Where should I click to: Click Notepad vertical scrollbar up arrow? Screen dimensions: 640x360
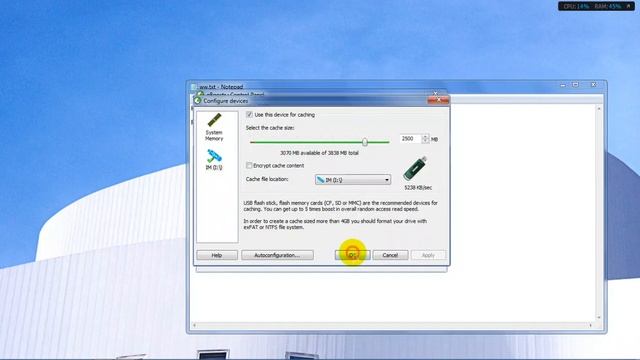tap(599, 109)
